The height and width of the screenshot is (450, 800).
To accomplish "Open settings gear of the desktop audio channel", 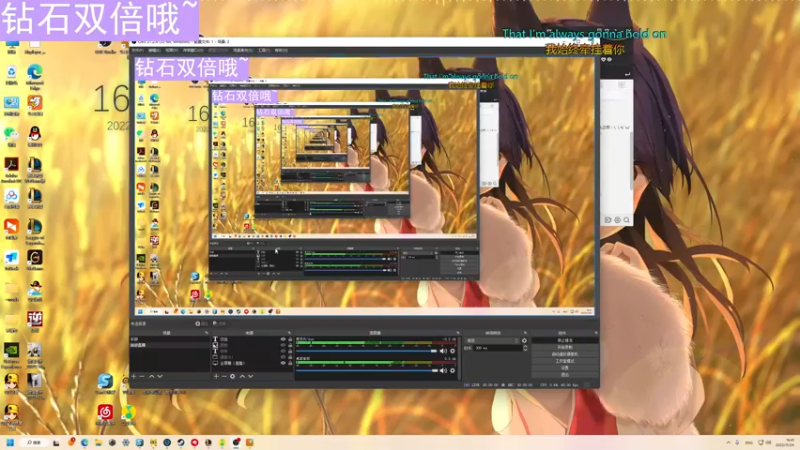I will tap(453, 370).
